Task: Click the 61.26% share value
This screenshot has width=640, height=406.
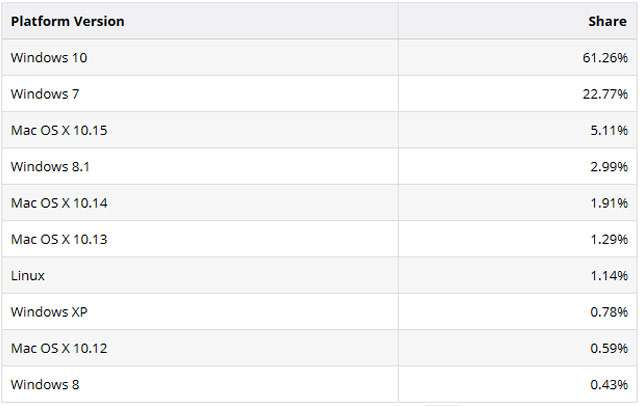Action: coord(603,58)
